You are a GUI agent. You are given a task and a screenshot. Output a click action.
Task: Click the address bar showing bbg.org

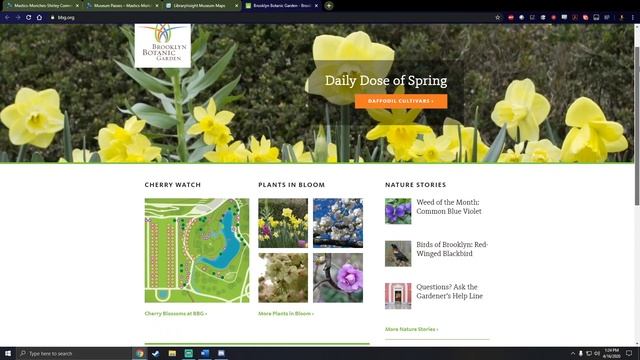[x=269, y=18]
